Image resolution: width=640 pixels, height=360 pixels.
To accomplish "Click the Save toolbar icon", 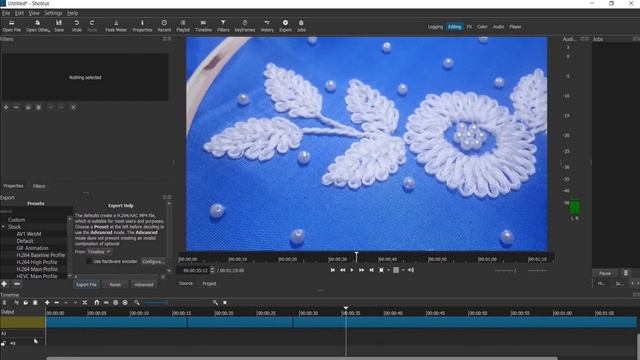I will [x=59, y=26].
